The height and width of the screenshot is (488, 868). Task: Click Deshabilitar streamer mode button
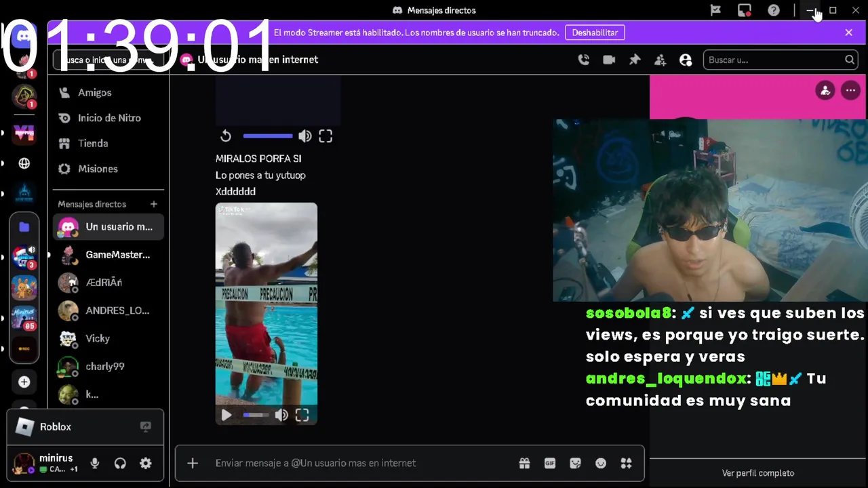pos(595,33)
